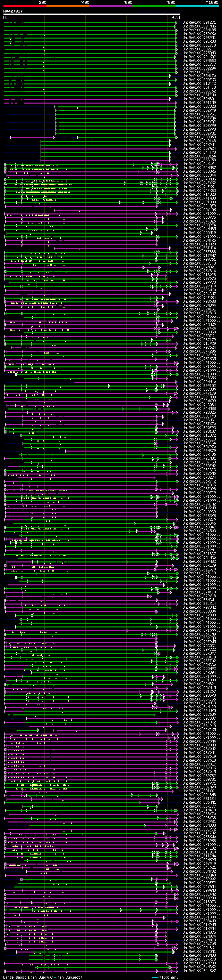Select UniRef100_Q63VC5 label
Image resolution: width=222 pixels, height=980 pixels.
click(199, 218)
